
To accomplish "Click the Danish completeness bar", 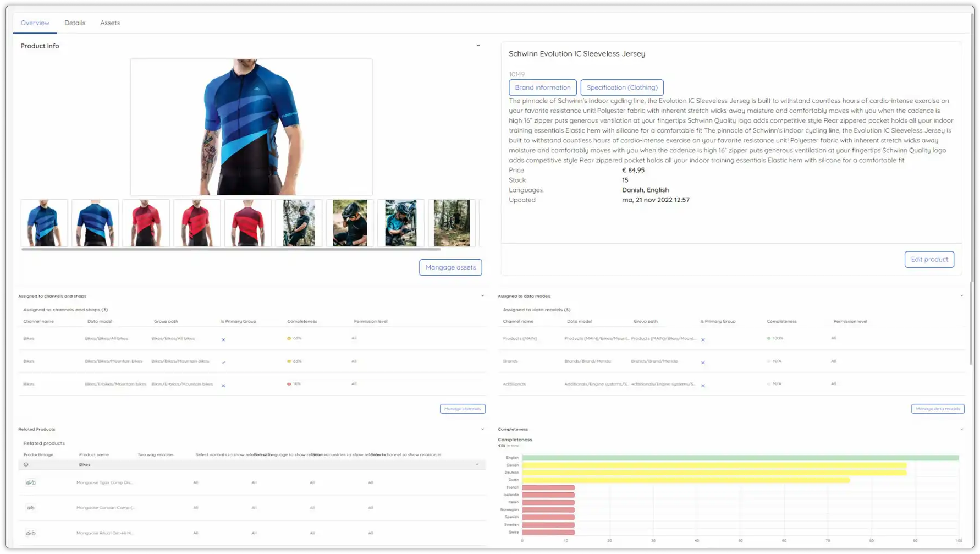I will (x=714, y=465).
